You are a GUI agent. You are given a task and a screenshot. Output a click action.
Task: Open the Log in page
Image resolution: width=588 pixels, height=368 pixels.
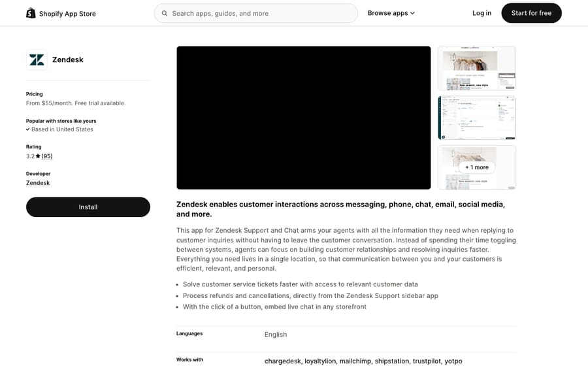click(x=482, y=13)
